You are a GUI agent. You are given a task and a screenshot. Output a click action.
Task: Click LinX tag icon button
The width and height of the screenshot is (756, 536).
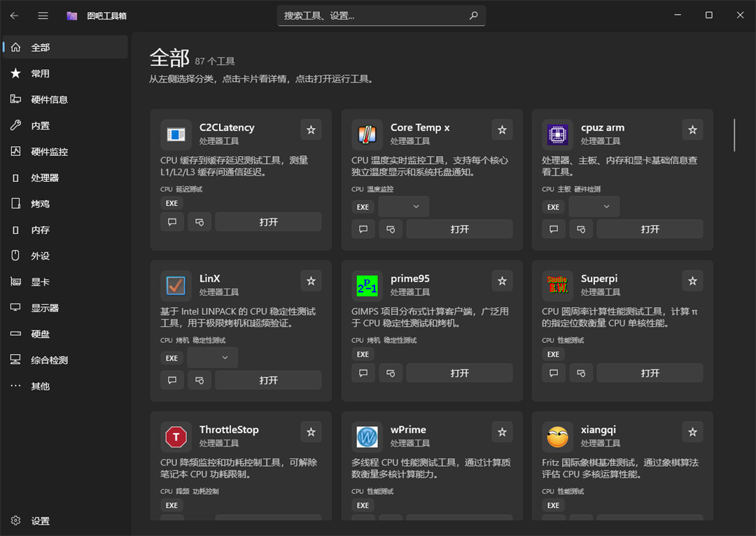(199, 380)
